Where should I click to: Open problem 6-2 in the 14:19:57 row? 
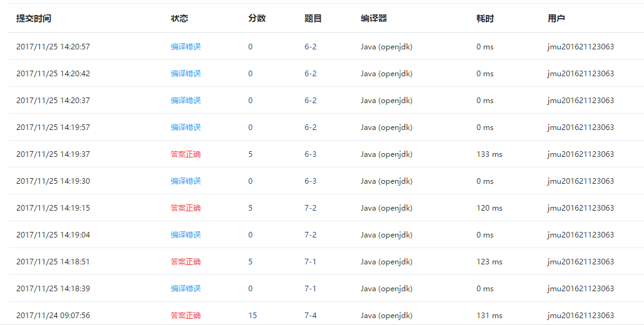pyautogui.click(x=311, y=127)
